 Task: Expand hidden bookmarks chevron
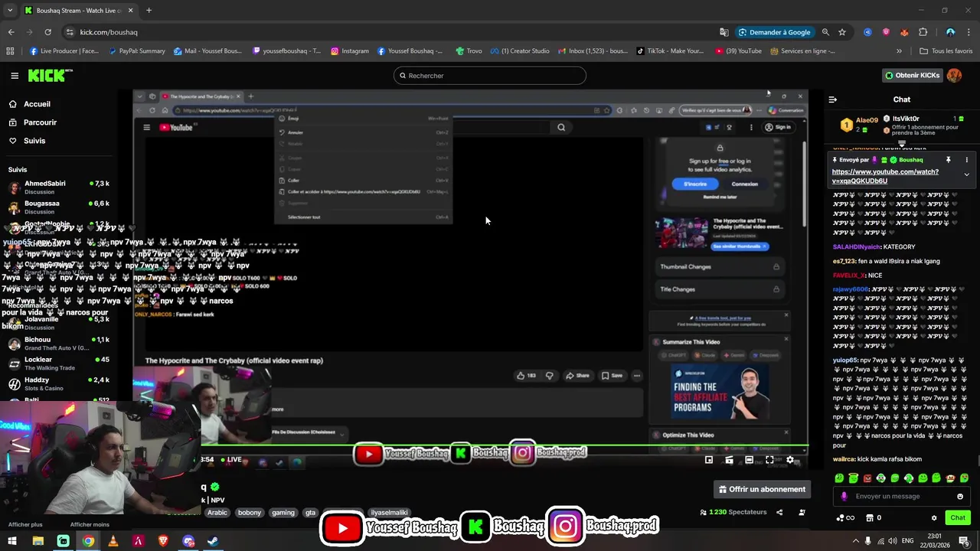pyautogui.click(x=899, y=51)
